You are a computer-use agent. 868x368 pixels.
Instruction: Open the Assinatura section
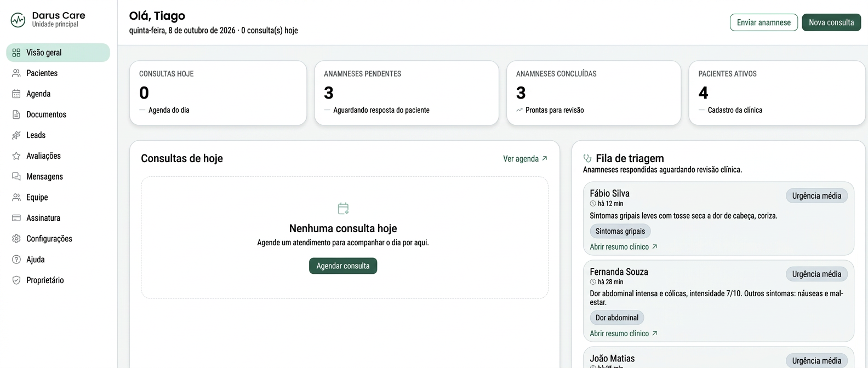(x=58, y=218)
